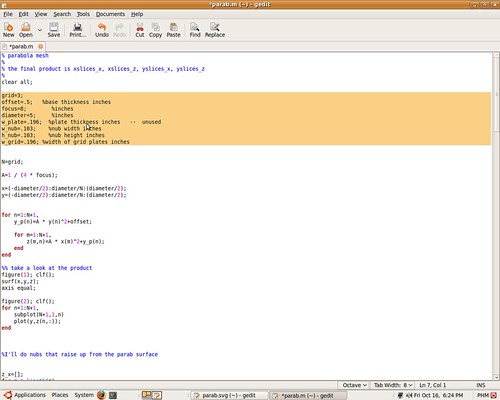
Task: Switch to the first workspace in switcher
Action: click(146, 395)
